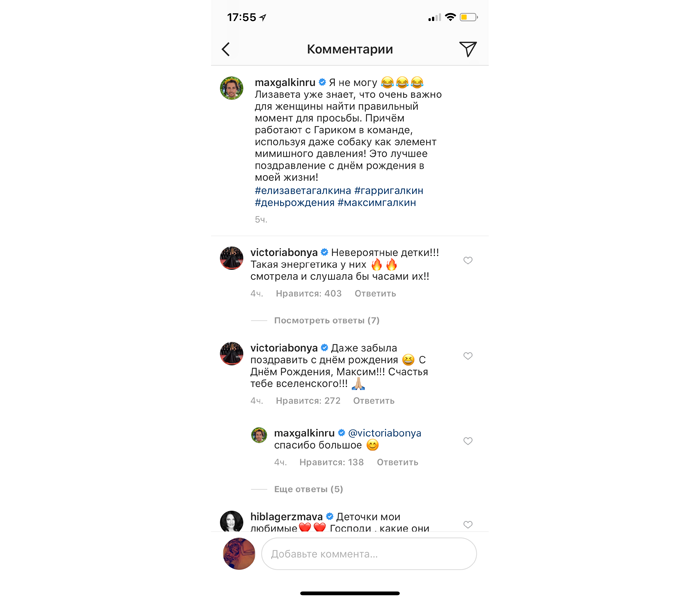Open the @victoriabonya mention link
This screenshot has width=700, height=601.
point(384,433)
